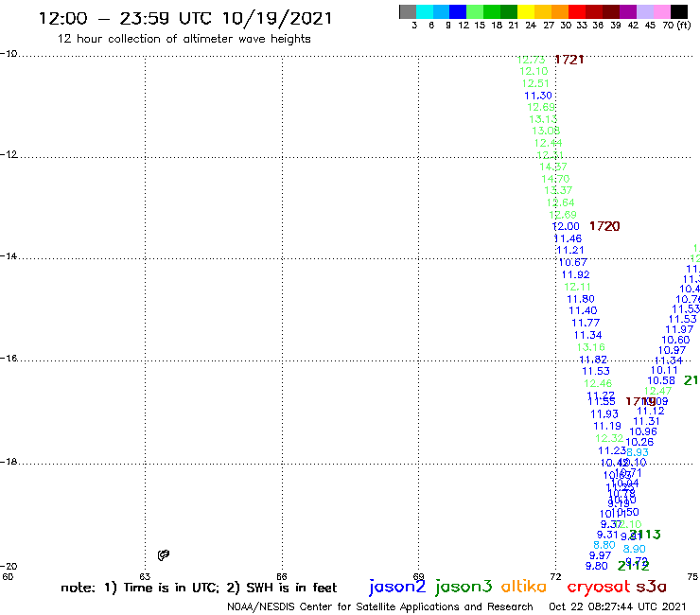Click the latitude axis label '-14'
This screenshot has width=700, height=615.
pos(9,255)
